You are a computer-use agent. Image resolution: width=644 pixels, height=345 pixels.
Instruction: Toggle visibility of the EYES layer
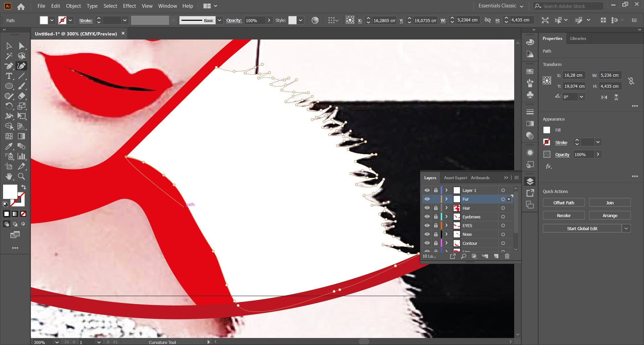click(427, 225)
